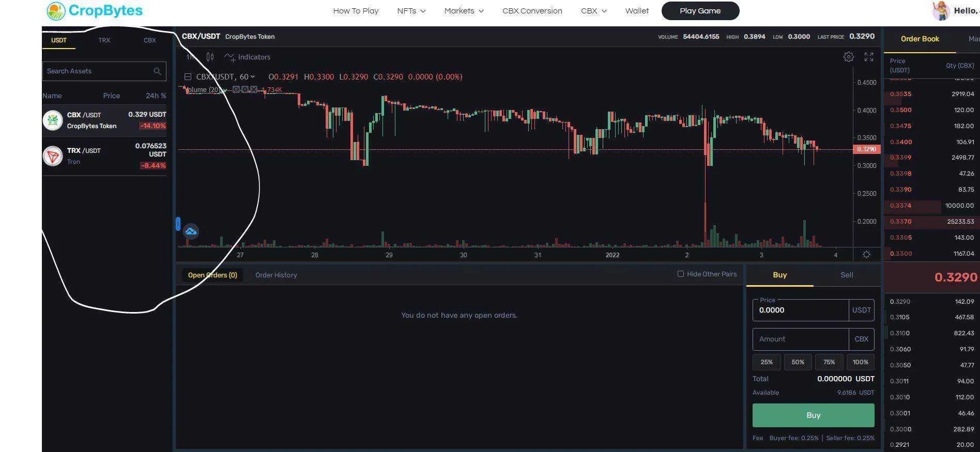Collapse the CBX/USDT chart legend

[x=188, y=77]
